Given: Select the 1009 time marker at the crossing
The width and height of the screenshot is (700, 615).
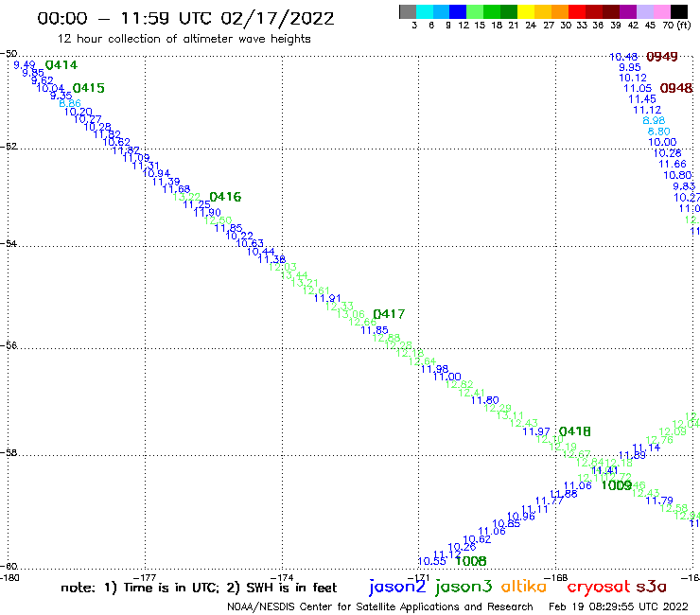Looking at the screenshot, I should coord(617,485).
